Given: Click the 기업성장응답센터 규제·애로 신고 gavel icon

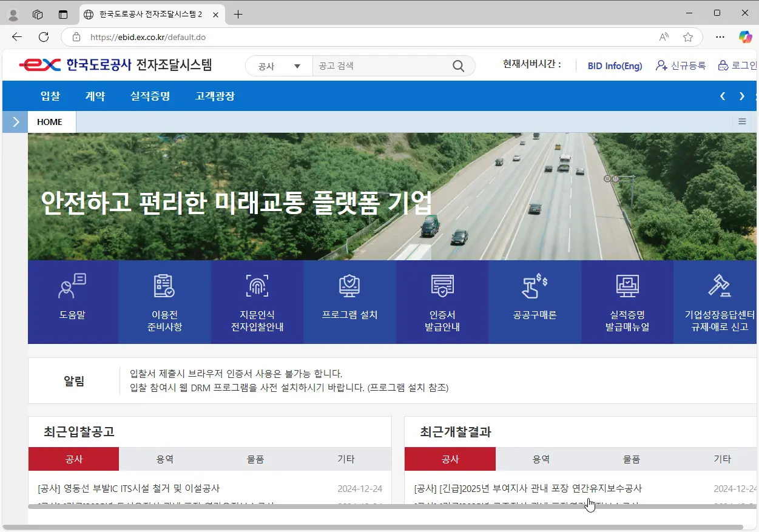Looking at the screenshot, I should [x=719, y=302].
